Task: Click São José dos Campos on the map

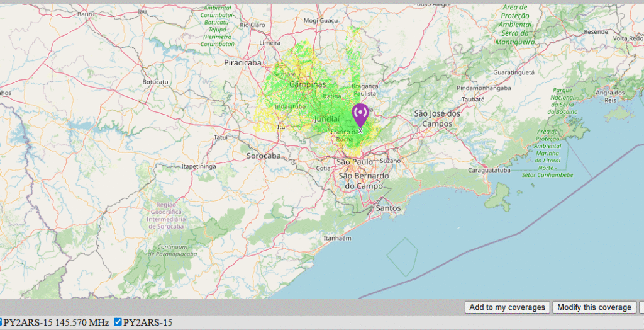Action: 437,118
